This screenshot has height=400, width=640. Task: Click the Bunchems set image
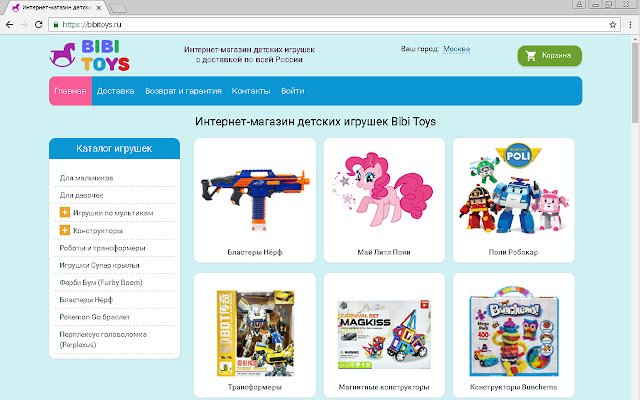pyautogui.click(x=513, y=331)
